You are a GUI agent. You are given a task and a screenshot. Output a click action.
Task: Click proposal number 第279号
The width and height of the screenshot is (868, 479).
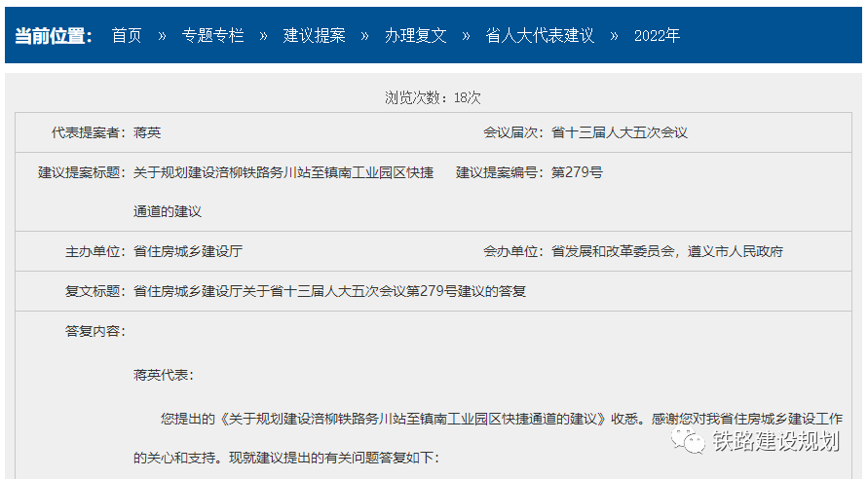click(577, 172)
